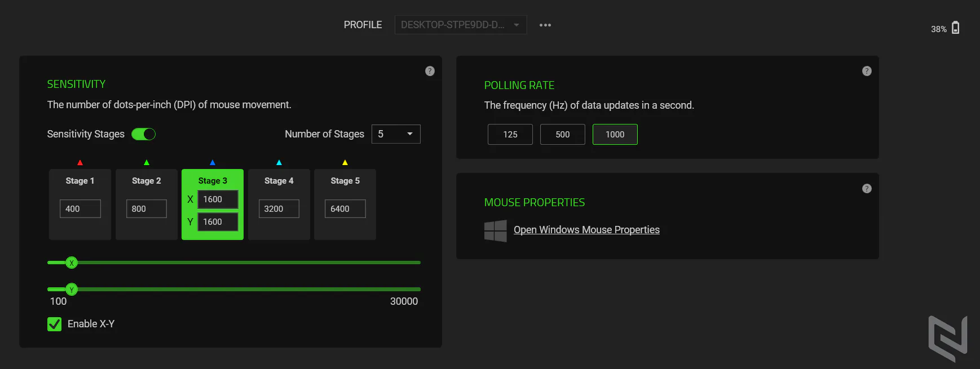This screenshot has width=980, height=369.
Task: Click the Y sensitivity slider handle
Action: click(72, 290)
